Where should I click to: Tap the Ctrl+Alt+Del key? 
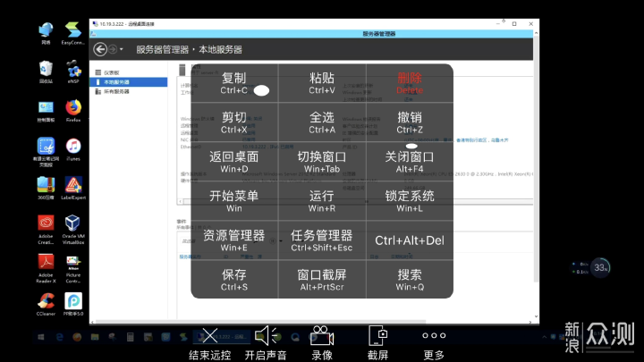point(410,240)
